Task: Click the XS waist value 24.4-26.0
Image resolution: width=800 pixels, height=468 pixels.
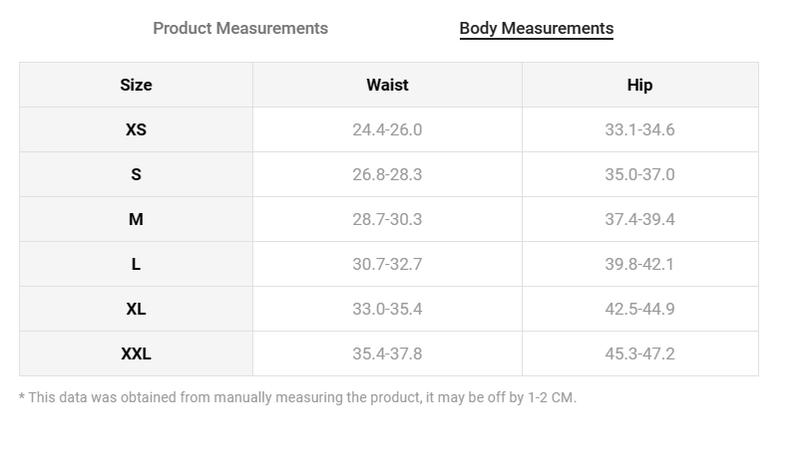Action: (x=387, y=130)
